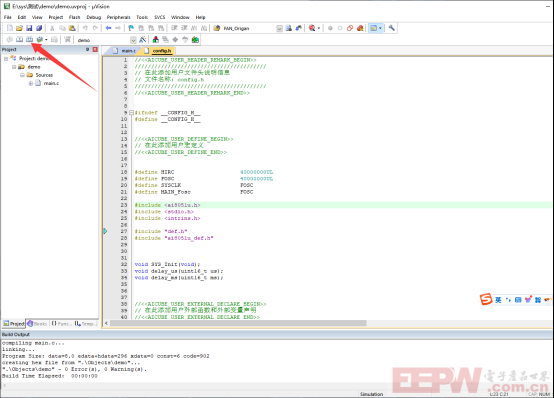Select the config.h editor tab

click(x=158, y=51)
